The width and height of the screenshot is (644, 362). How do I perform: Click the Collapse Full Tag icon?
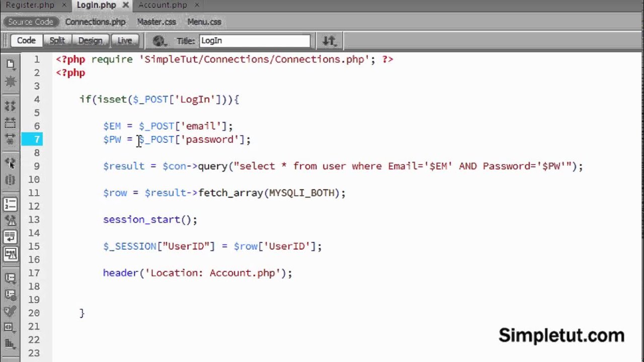click(11, 106)
